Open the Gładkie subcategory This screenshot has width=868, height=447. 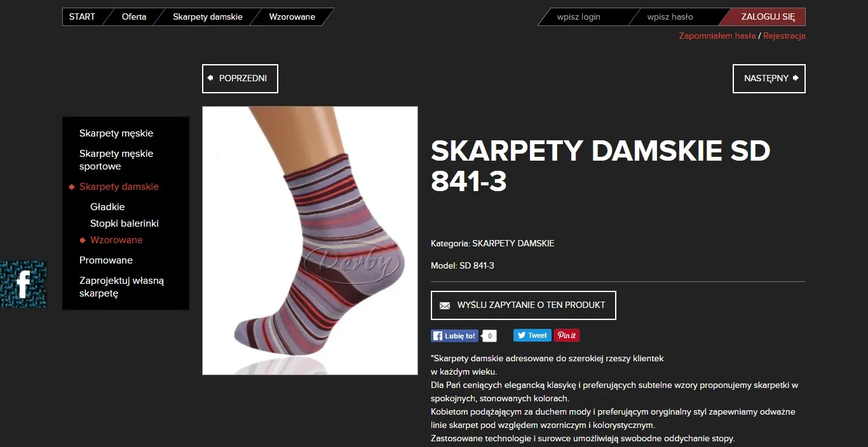107,207
